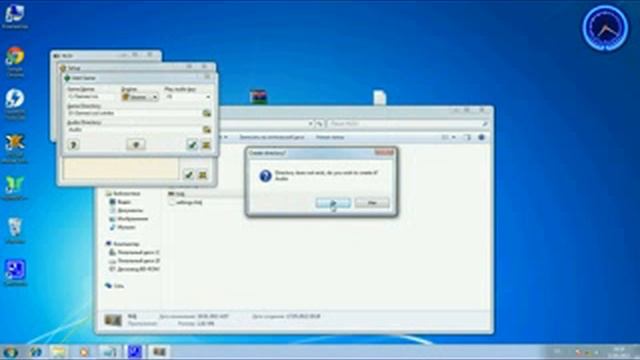Open the blue square desktop shortcut under Recycle Bin
640x360 pixels.
(15, 273)
